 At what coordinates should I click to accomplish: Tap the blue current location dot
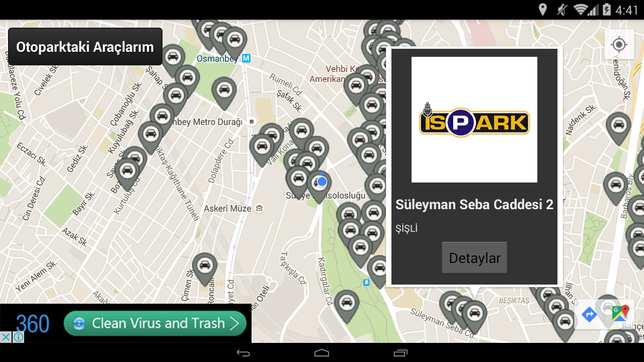[322, 181]
